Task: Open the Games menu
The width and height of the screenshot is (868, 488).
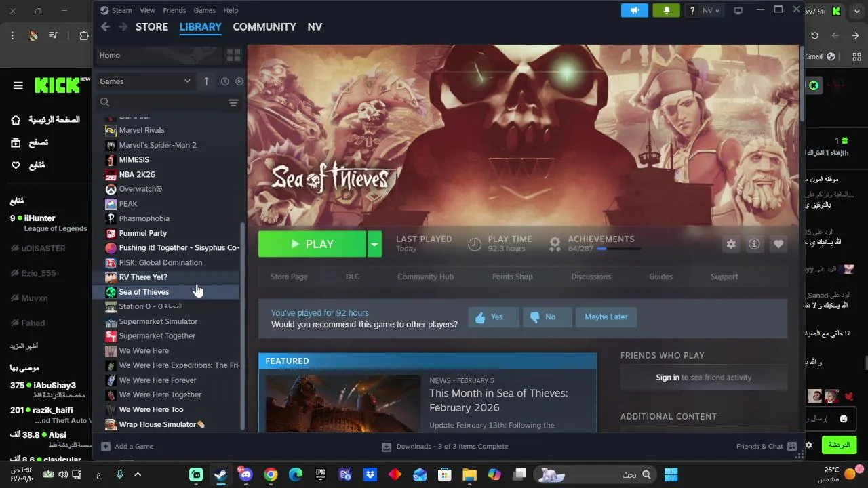Action: pos(204,10)
